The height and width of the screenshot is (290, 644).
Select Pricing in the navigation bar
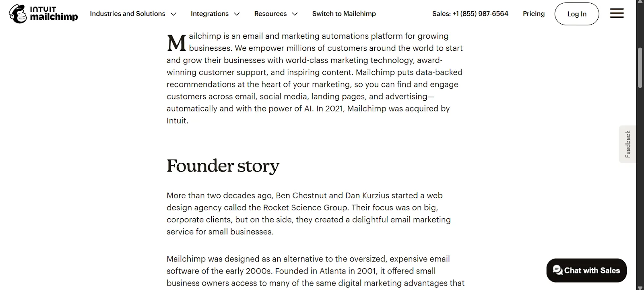click(533, 13)
